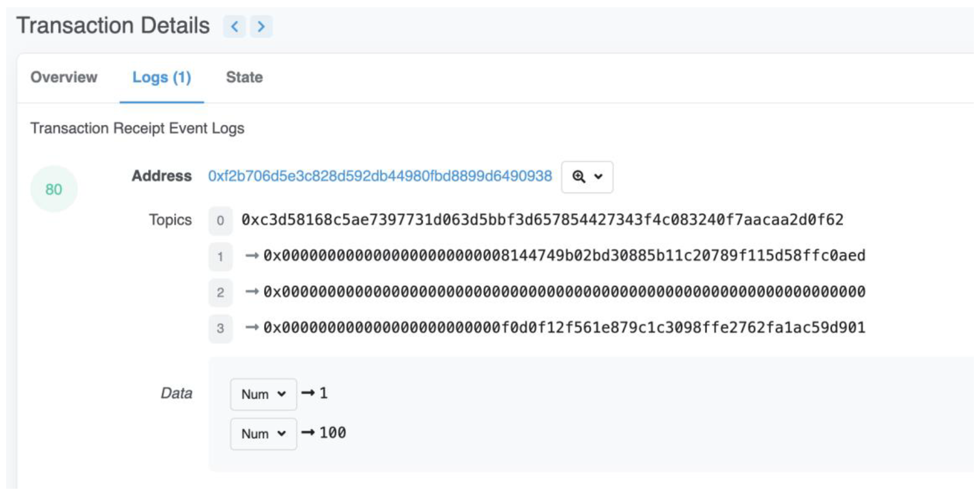Image resolution: width=980 pixels, height=496 pixels.
Task: Click the magnifier zoom icon beside address
Action: (578, 177)
